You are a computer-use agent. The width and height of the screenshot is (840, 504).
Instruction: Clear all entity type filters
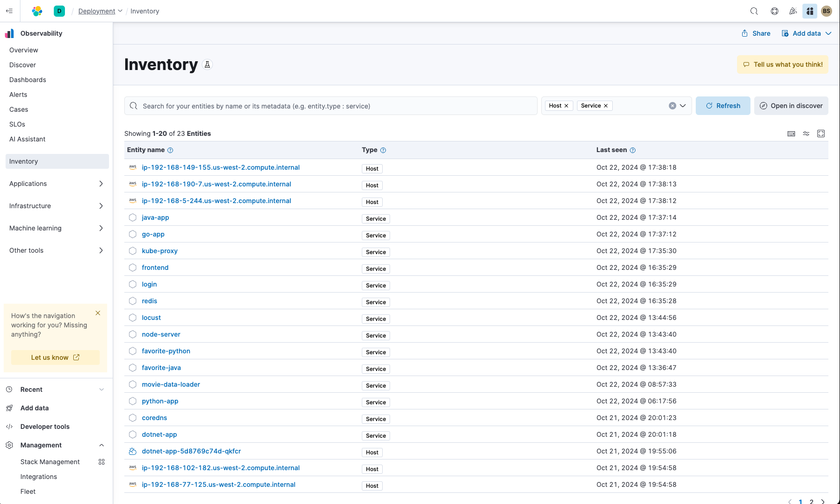tap(672, 106)
